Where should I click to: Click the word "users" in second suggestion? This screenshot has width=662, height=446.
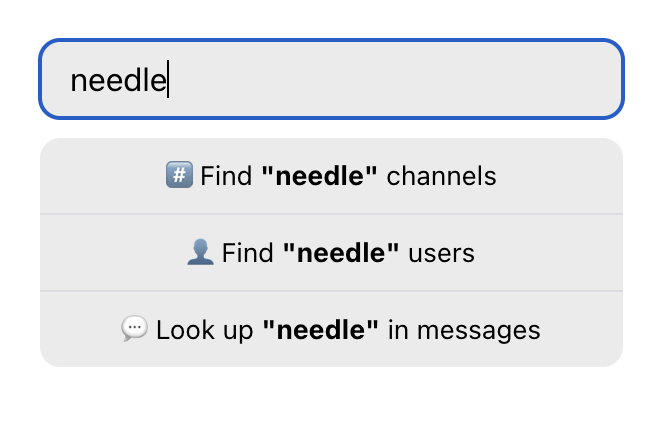[441, 253]
